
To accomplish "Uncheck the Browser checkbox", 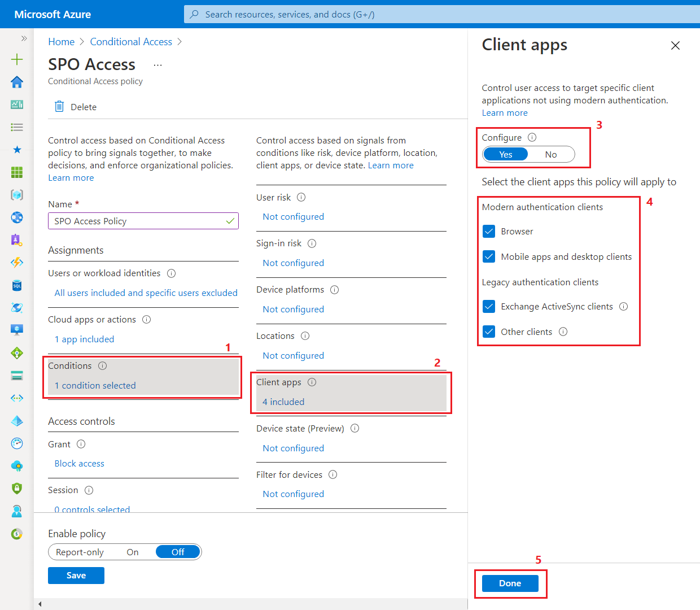I will (489, 232).
